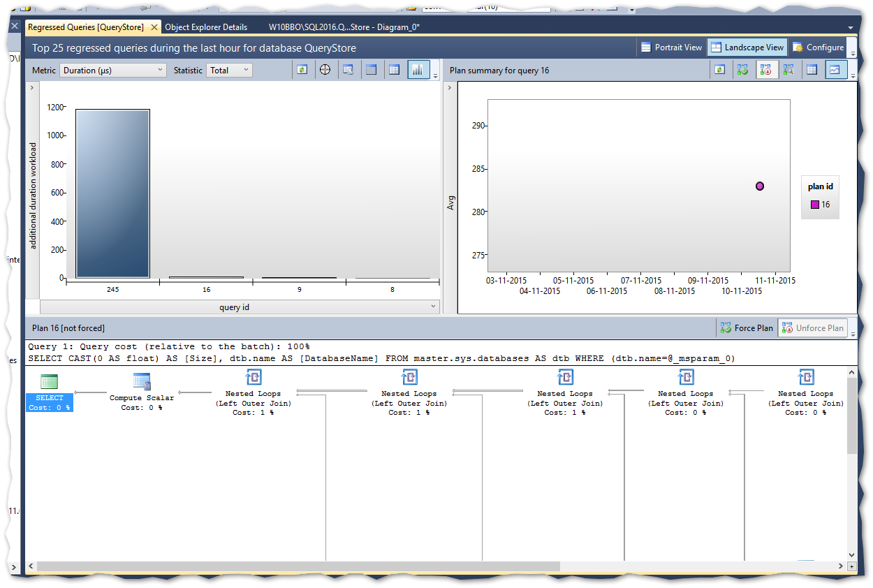Show regressed queries in detailed grid format
This screenshot has height=588, width=873.
(x=371, y=70)
